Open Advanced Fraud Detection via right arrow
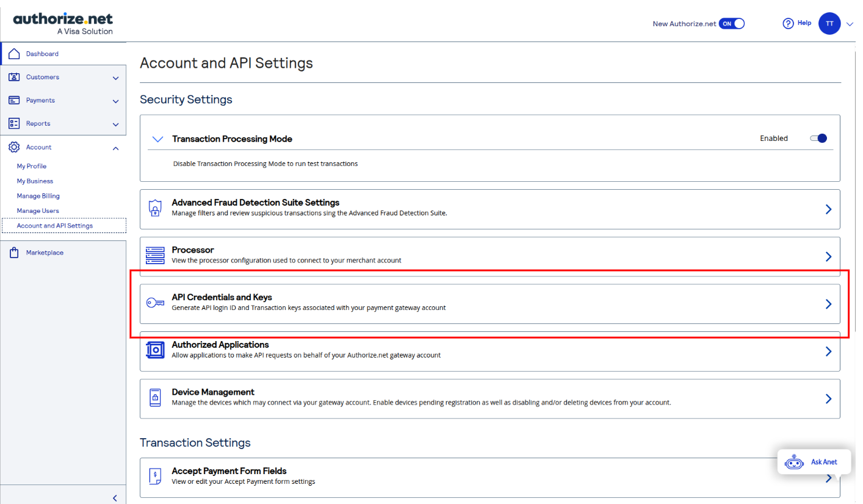The width and height of the screenshot is (863, 504). click(828, 209)
